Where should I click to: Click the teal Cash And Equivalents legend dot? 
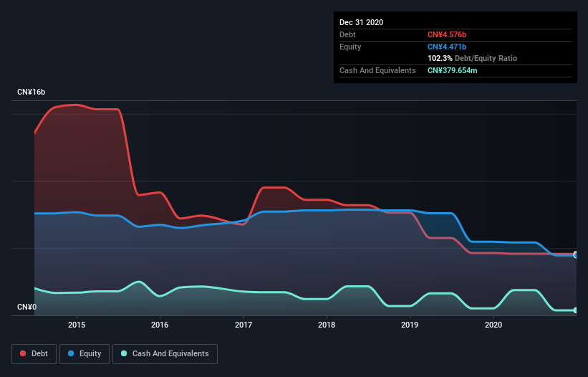pos(124,353)
